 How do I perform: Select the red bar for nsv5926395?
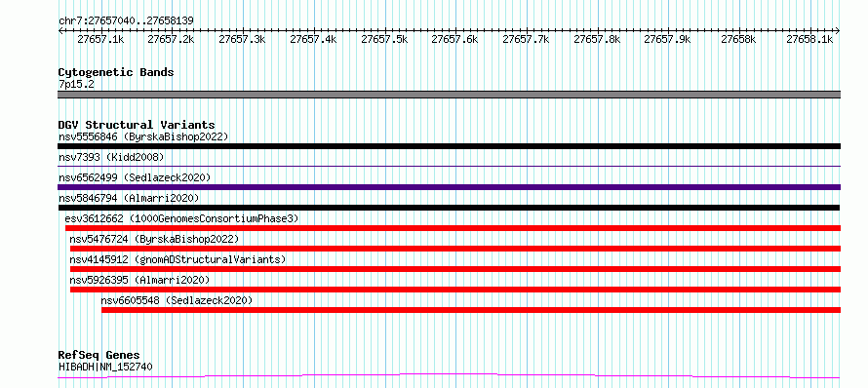[x=455, y=290]
